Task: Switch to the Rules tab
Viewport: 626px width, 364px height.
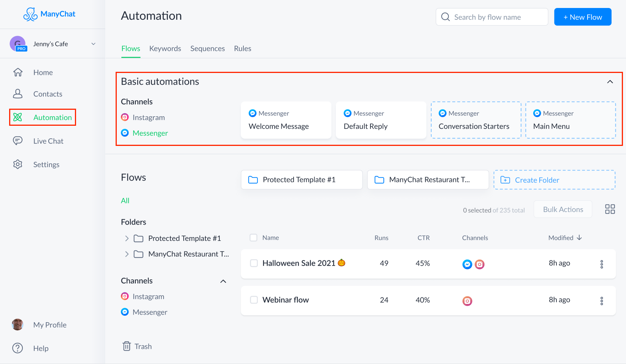Action: pos(243,49)
